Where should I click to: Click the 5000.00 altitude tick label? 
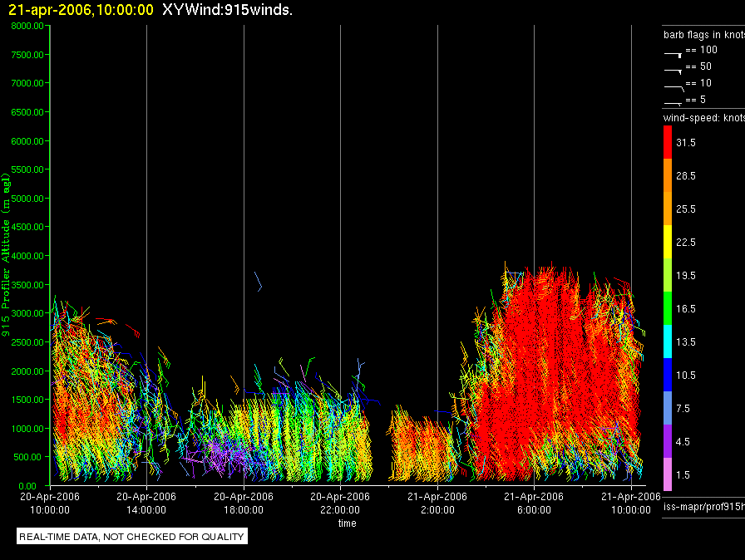(x=27, y=199)
